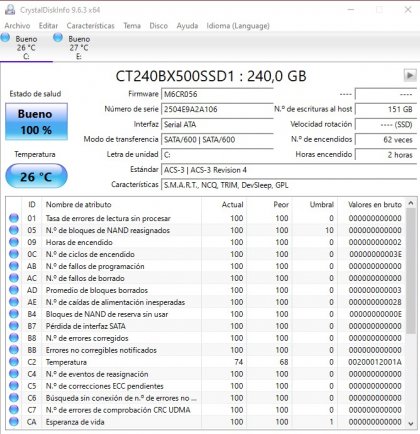Click the status icon for attribute 09
This screenshot has height=434, width=420.
tap(14, 242)
